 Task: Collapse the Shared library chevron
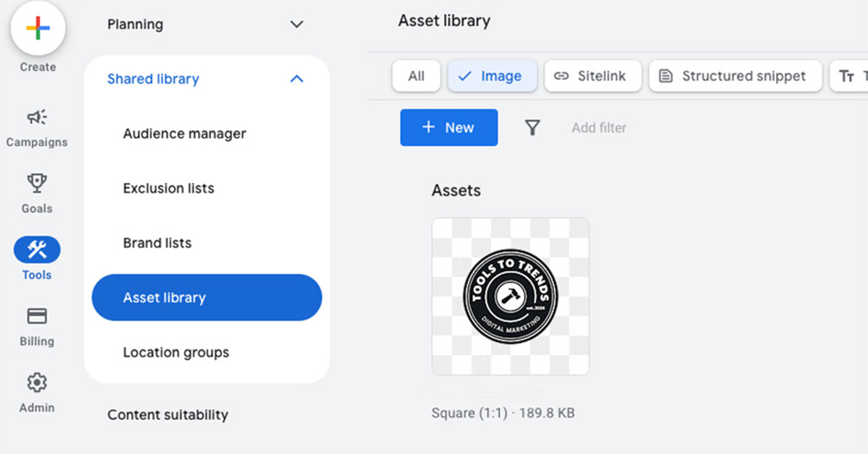pyautogui.click(x=297, y=79)
